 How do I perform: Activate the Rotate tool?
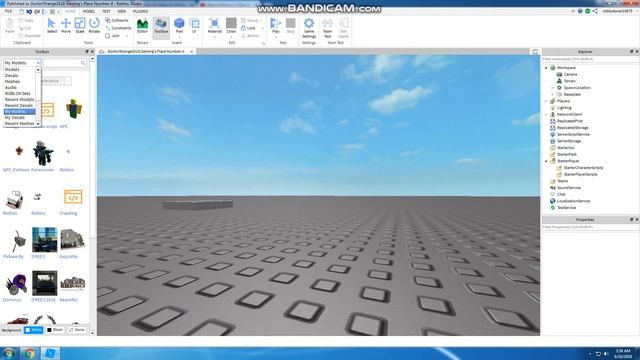94,26
